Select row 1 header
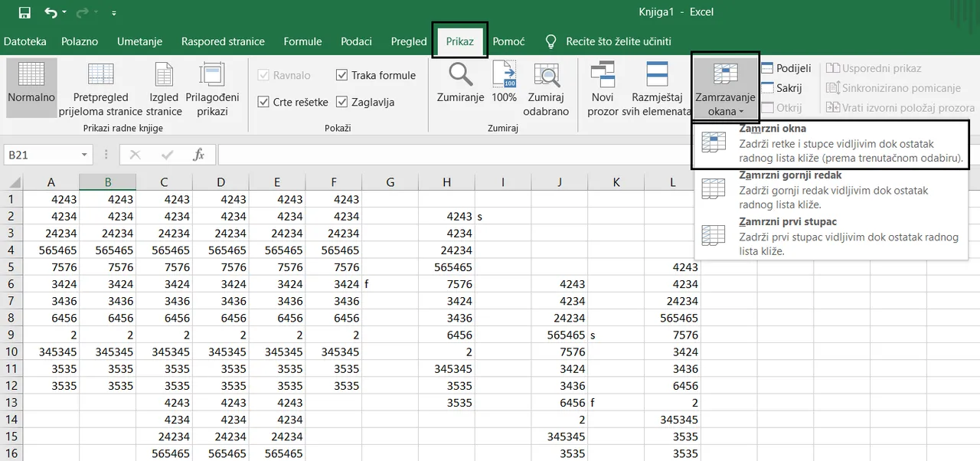Image resolution: width=980 pixels, height=461 pixels. pyautogui.click(x=11, y=199)
